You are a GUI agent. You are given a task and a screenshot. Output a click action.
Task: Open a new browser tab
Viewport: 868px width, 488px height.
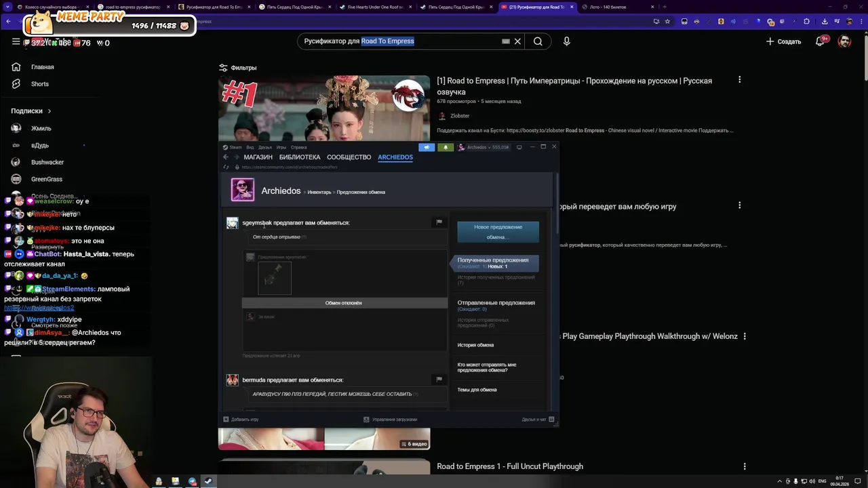coord(665,7)
